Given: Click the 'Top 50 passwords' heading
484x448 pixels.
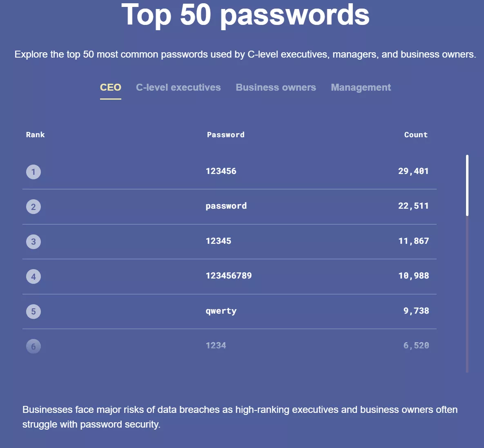Looking at the screenshot, I should (x=245, y=15).
